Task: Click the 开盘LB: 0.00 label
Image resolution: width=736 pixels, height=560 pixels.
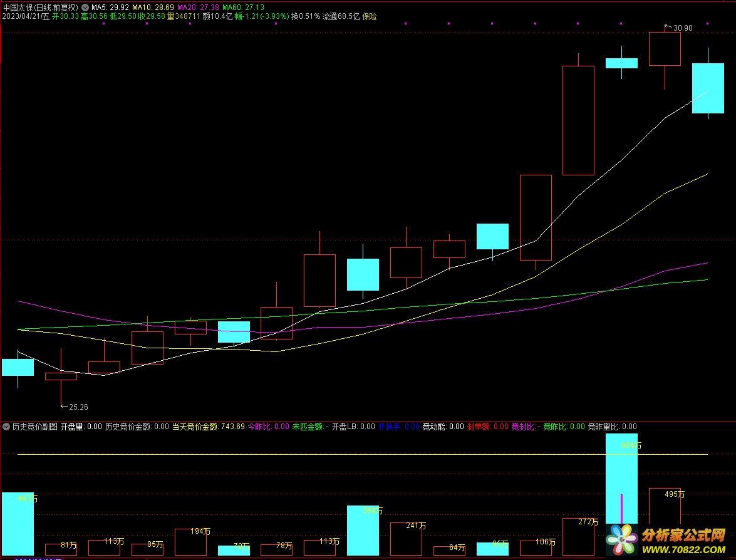Action: tap(353, 427)
